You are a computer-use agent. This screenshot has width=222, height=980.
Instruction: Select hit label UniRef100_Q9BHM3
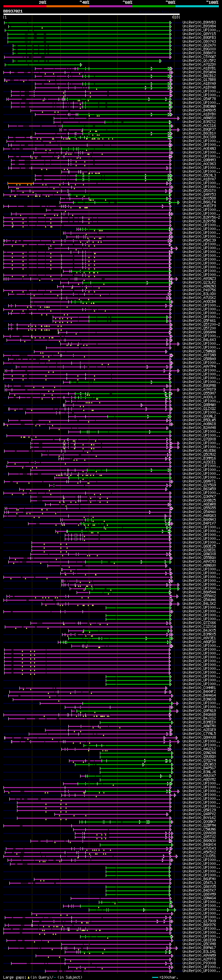(199, 160)
